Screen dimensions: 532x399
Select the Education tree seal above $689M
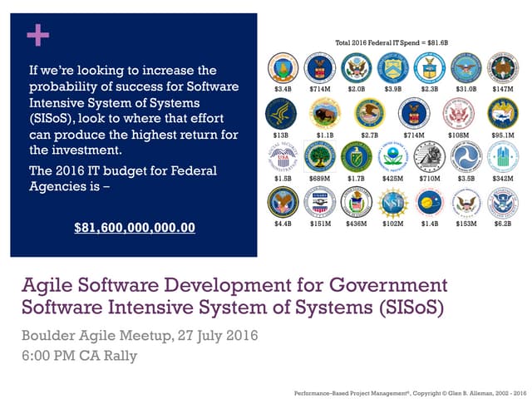319,157
